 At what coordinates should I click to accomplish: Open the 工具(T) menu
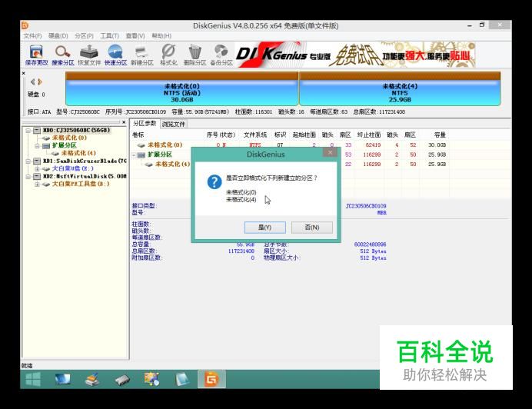(109, 35)
